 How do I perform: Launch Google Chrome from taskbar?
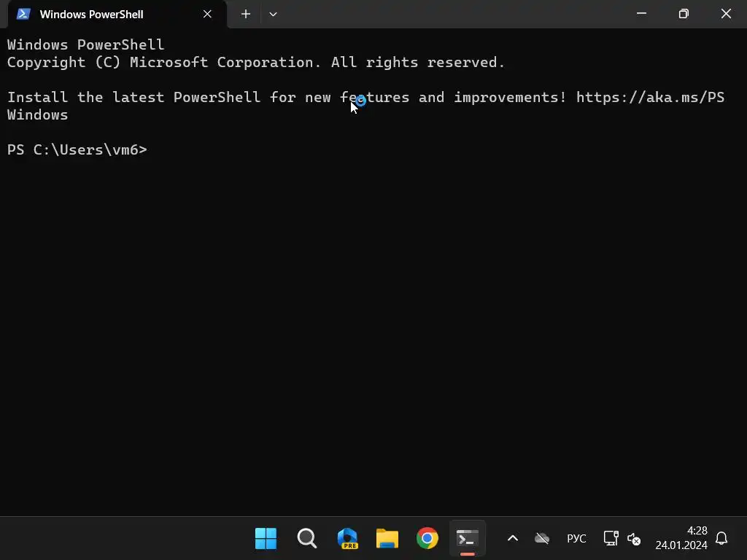coord(427,539)
